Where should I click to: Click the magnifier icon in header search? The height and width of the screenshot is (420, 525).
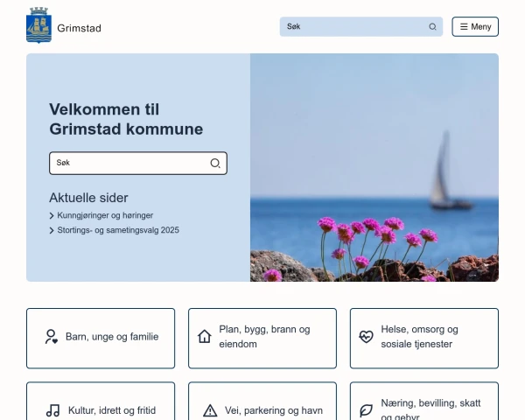[x=432, y=27]
